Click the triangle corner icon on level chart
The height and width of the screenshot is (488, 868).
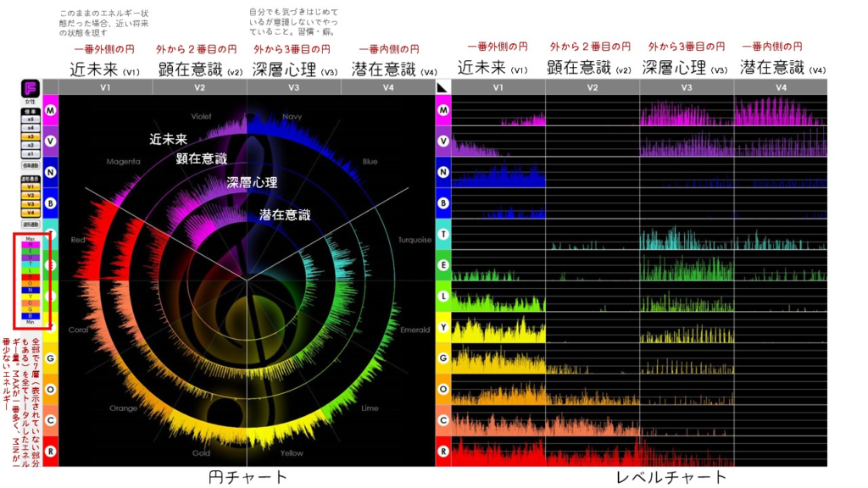[442, 87]
